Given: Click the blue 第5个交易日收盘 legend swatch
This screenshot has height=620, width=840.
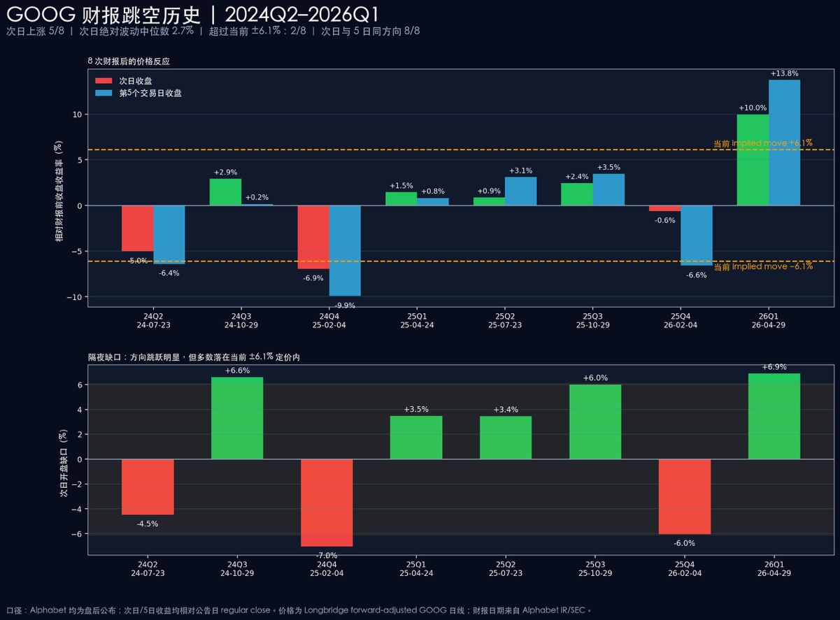Looking at the screenshot, I should 103,93.
